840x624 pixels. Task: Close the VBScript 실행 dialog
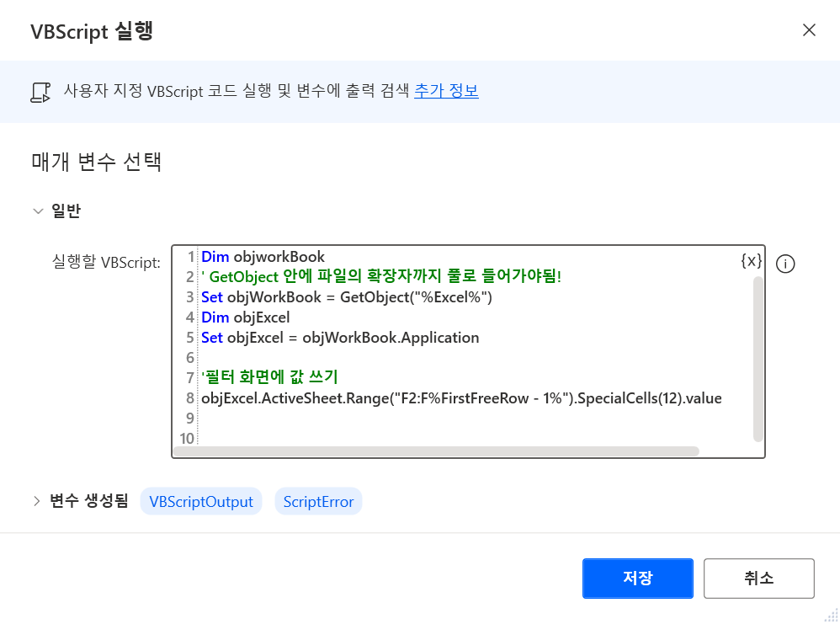[809, 30]
